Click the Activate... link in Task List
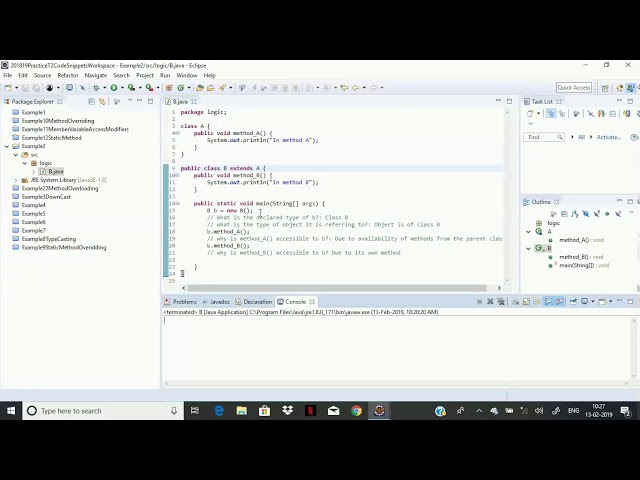Screen dimensions: 640x480 coord(608,137)
